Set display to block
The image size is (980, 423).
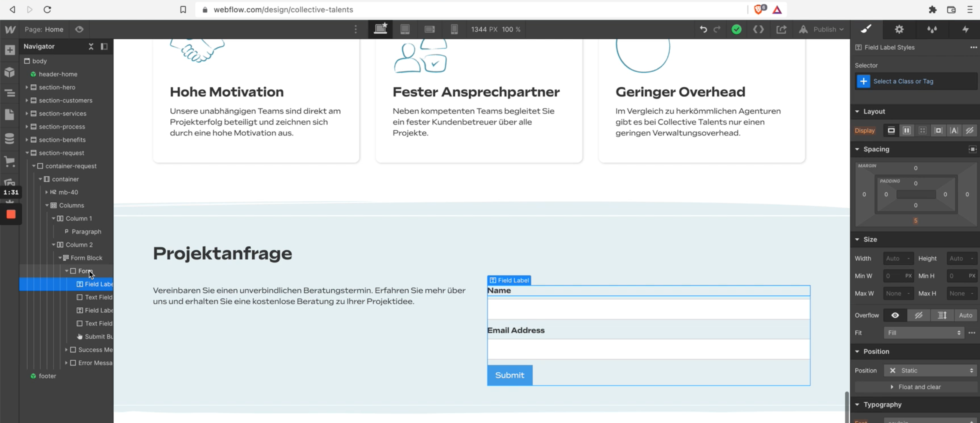891,130
